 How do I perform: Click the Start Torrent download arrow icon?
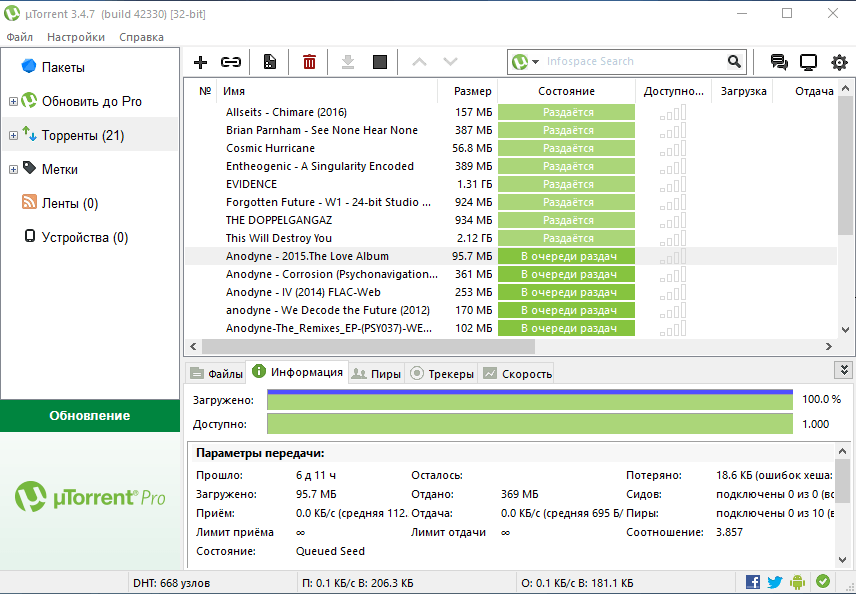348,62
